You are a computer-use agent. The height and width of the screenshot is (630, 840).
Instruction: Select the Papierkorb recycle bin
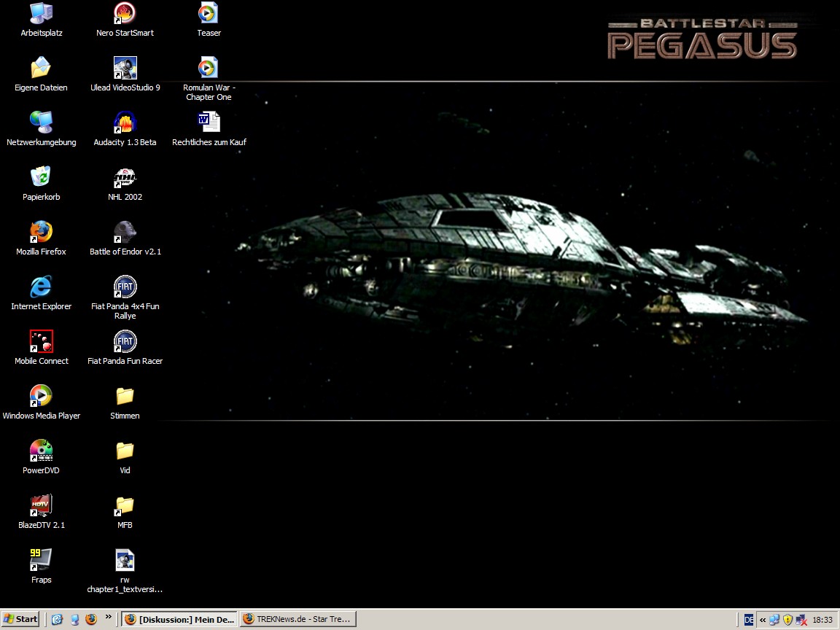[x=41, y=177]
